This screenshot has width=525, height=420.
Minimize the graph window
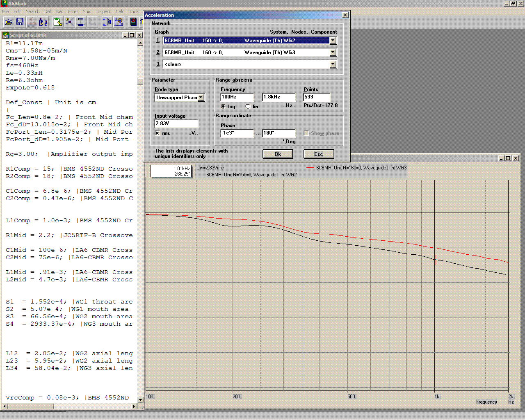coord(501,158)
